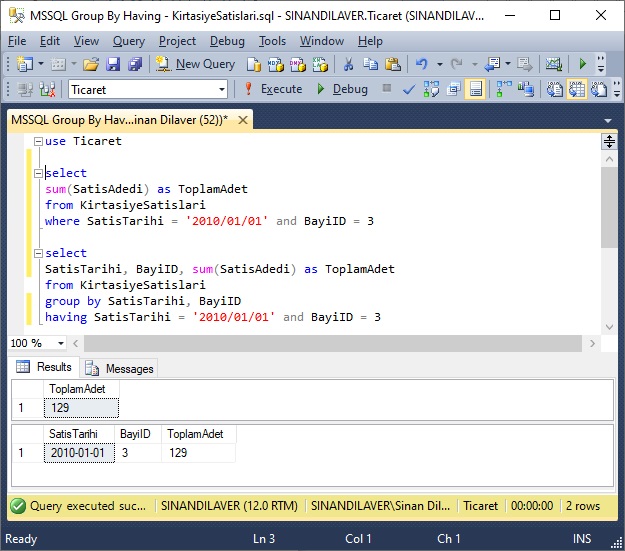Switch to the Messages tab
625x551 pixels.
(120, 369)
